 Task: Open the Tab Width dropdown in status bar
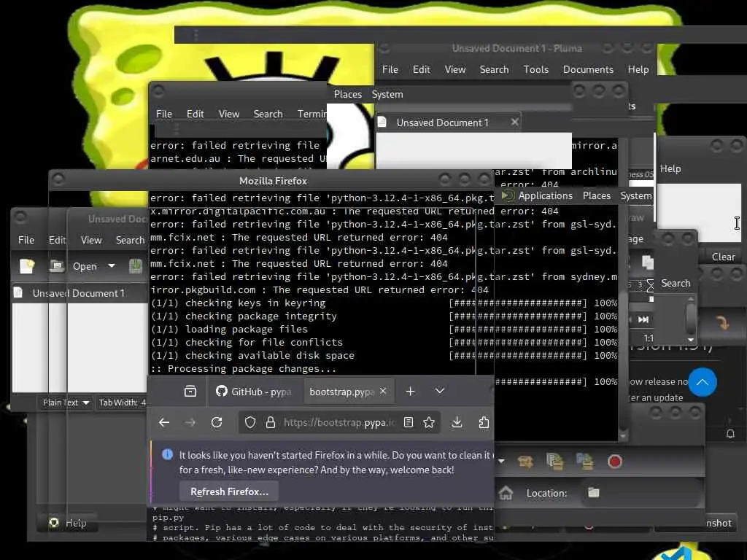[123, 402]
